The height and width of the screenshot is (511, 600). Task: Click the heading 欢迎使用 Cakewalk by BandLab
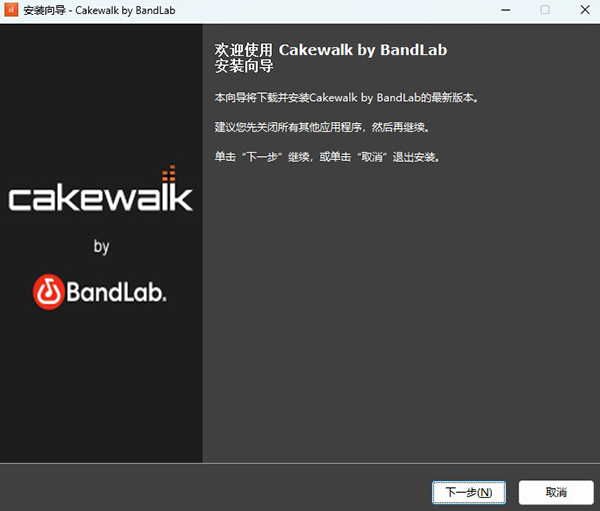[x=331, y=50]
